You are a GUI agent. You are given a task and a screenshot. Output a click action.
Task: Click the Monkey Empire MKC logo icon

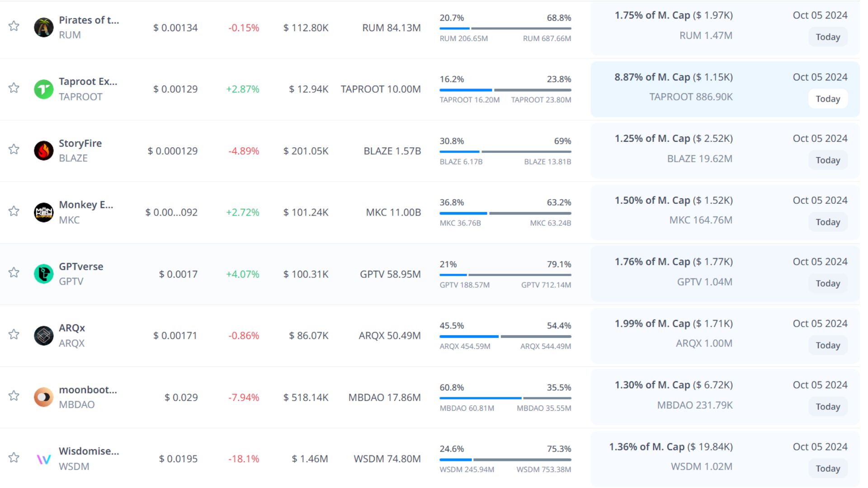(44, 212)
